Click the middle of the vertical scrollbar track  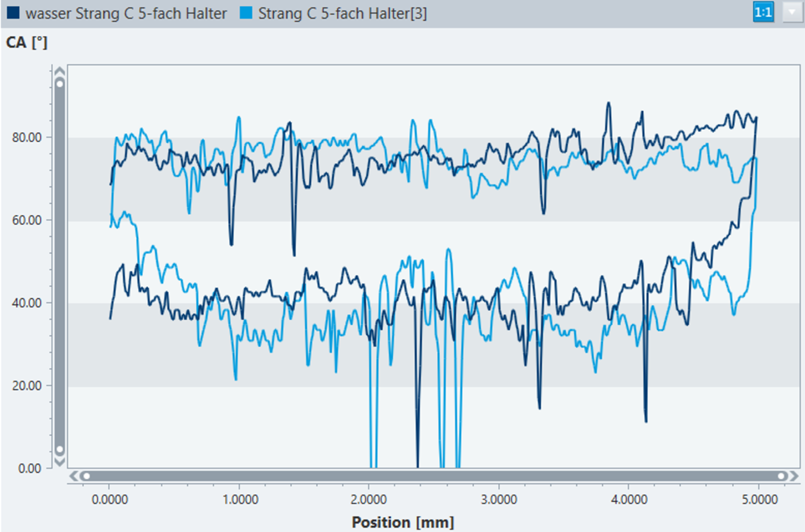[x=60, y=267]
